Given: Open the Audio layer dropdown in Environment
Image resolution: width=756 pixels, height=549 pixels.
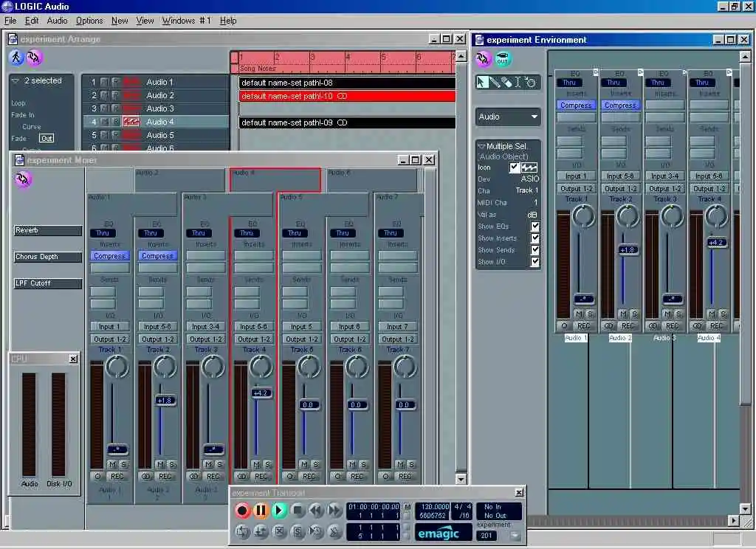Looking at the screenshot, I should point(508,117).
